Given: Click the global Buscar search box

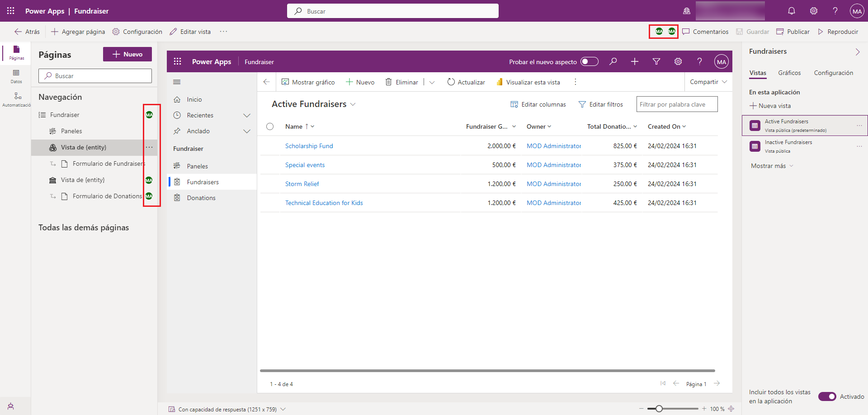Looking at the screenshot, I should coord(392,11).
